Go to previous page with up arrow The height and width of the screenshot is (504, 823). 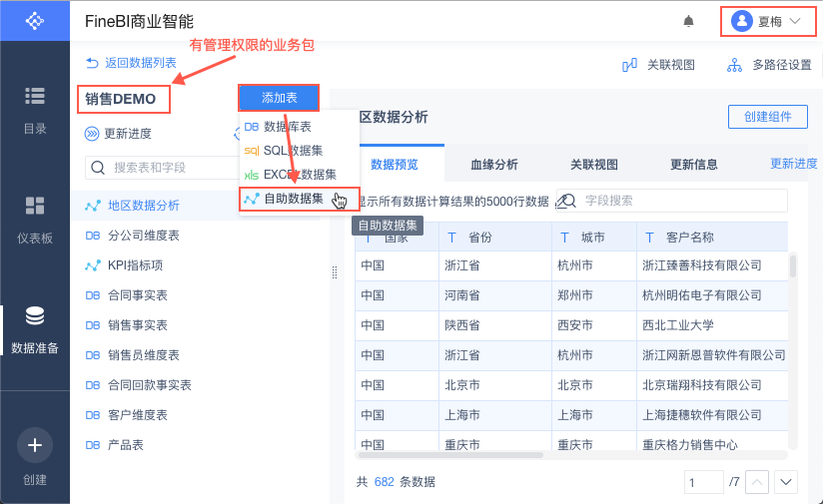tap(756, 482)
